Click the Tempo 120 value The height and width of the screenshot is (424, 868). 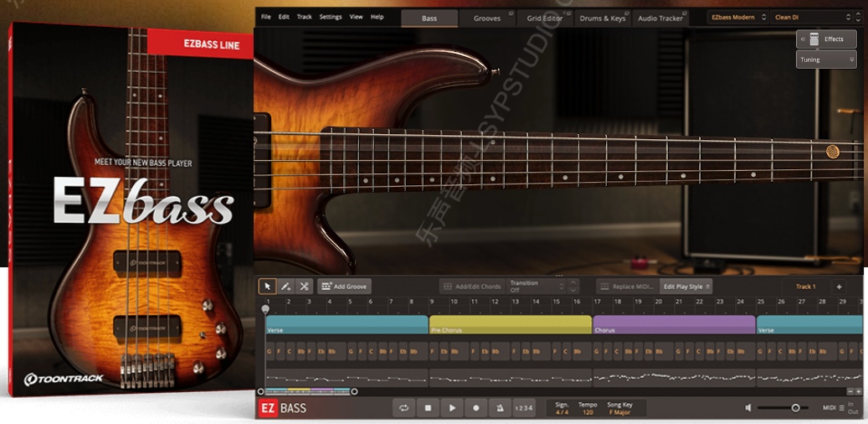588,412
